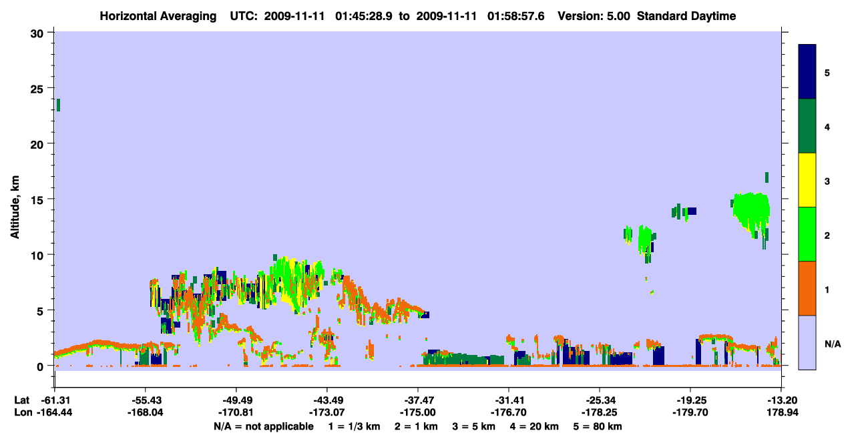Click 'Standard Daytime' in the plot title
The width and height of the screenshot is (868, 445).
tap(686, 16)
